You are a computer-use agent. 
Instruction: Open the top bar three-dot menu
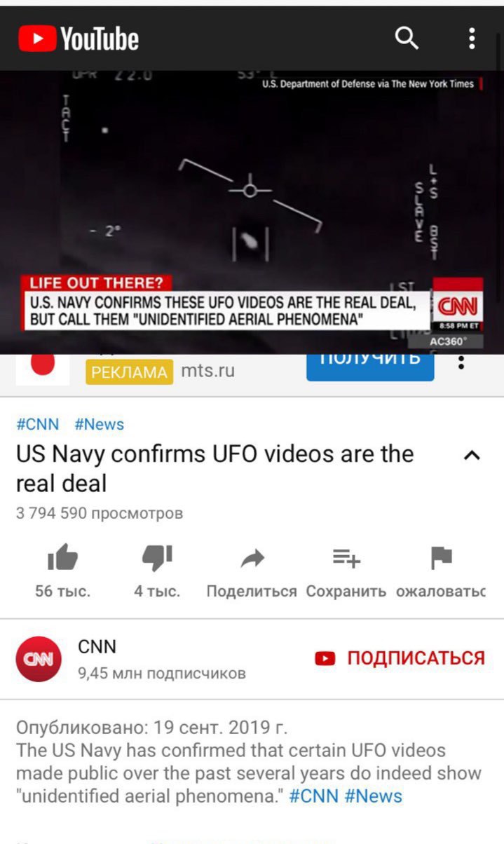(x=472, y=38)
